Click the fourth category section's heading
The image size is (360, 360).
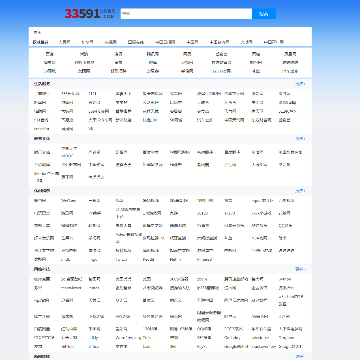click(x=42, y=269)
